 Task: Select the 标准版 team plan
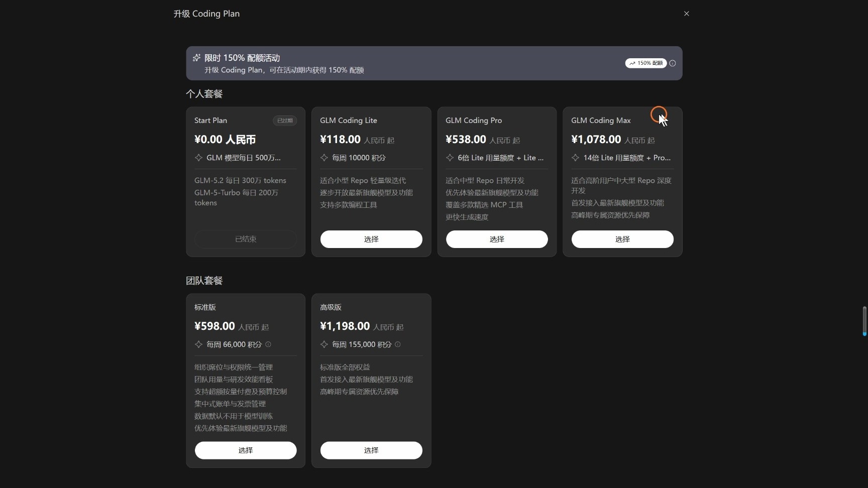[x=246, y=450]
